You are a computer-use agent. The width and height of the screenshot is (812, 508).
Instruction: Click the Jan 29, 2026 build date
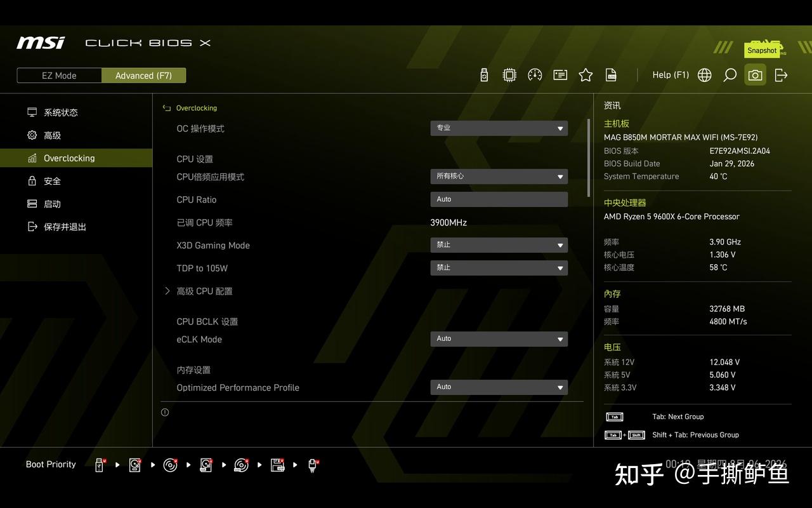[732, 164]
